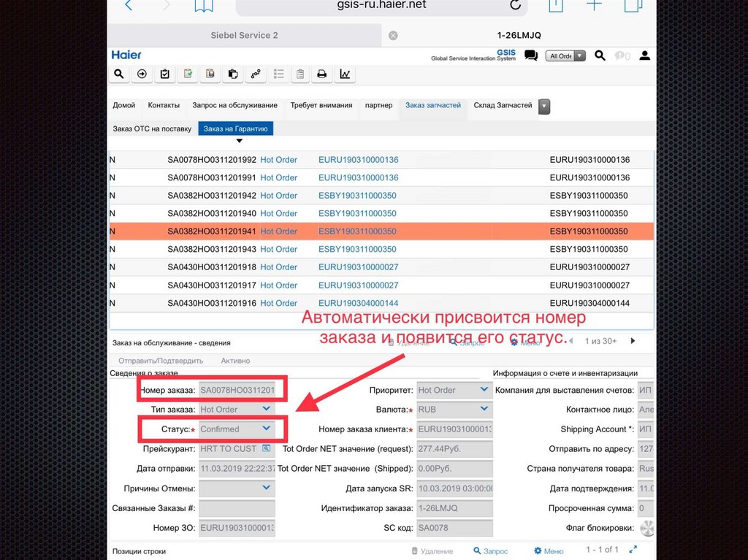748x560 pixels.
Task: Click the circled arrow toolbar icon
Action: [x=142, y=74]
